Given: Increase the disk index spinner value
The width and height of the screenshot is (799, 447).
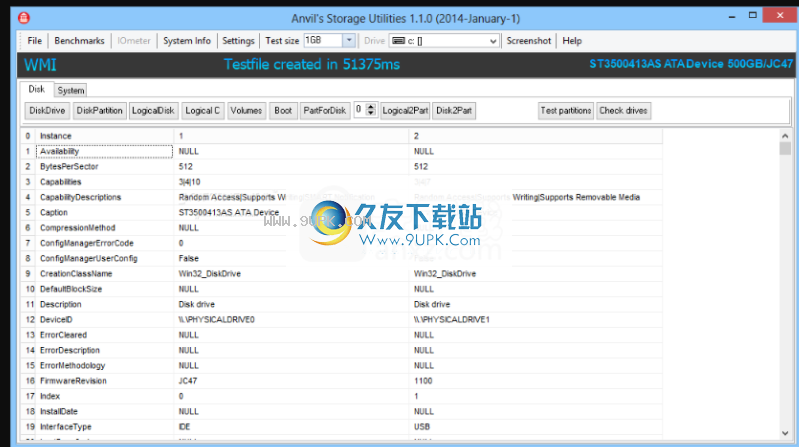Looking at the screenshot, I should point(371,107).
